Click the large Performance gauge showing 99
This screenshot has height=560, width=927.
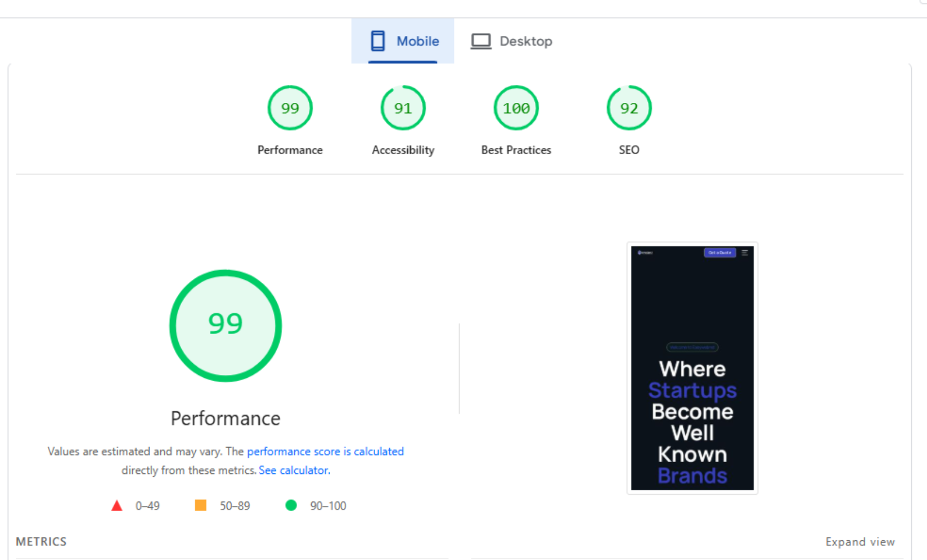pos(226,326)
